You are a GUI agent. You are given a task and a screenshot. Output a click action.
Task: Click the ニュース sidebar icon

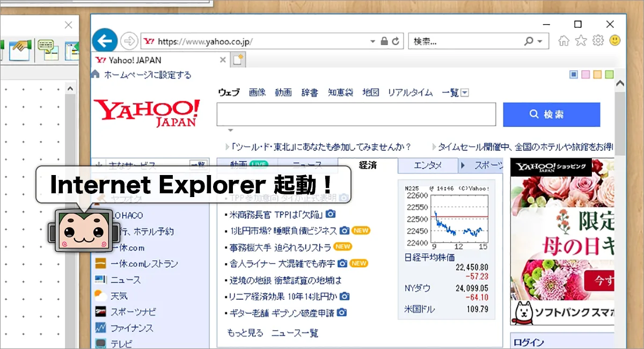(101, 280)
